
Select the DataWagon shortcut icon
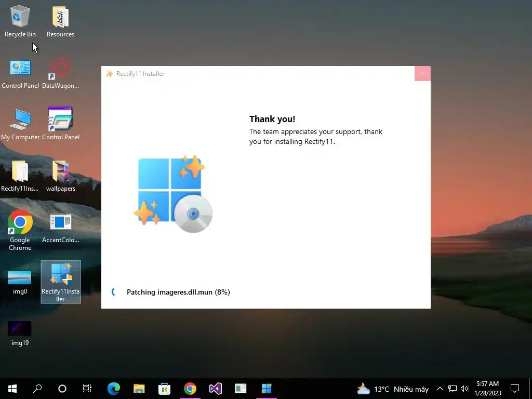(60, 73)
